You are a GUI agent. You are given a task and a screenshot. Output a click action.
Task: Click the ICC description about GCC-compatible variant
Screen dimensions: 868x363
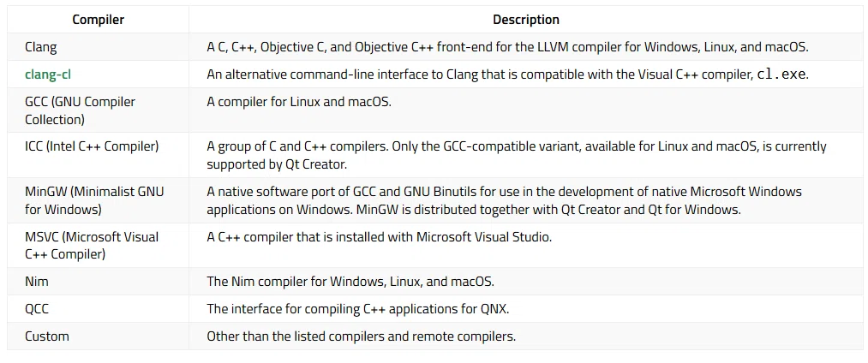(x=517, y=155)
